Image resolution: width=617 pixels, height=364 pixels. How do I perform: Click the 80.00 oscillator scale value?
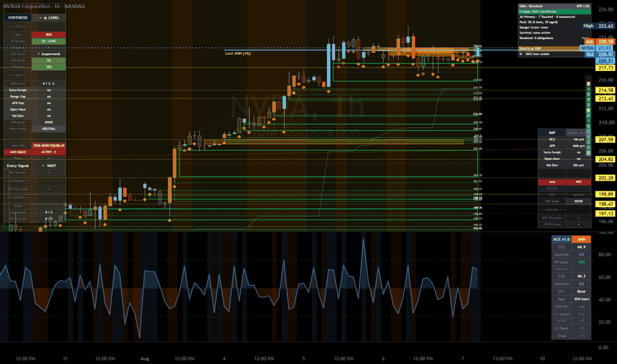pyautogui.click(x=604, y=255)
